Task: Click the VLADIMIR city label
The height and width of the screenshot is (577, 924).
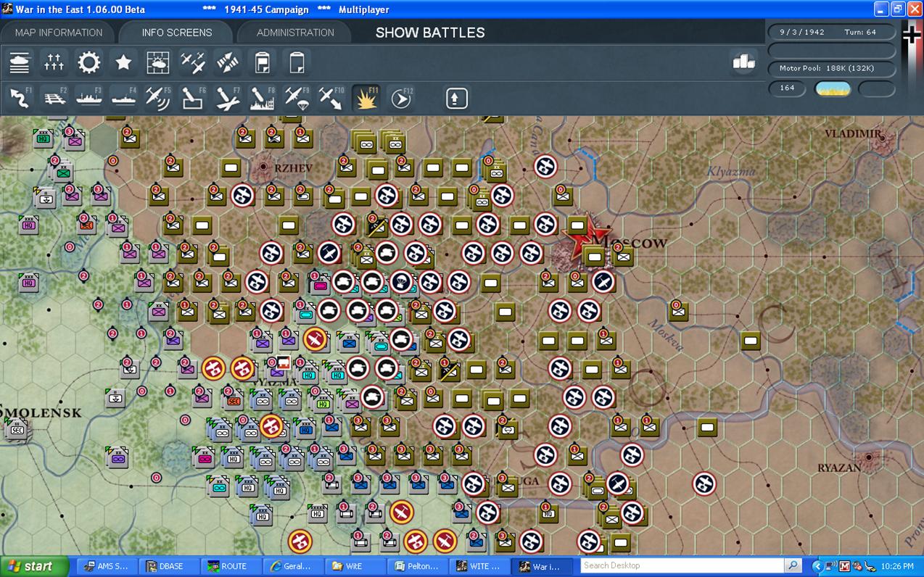Action: 853,133
